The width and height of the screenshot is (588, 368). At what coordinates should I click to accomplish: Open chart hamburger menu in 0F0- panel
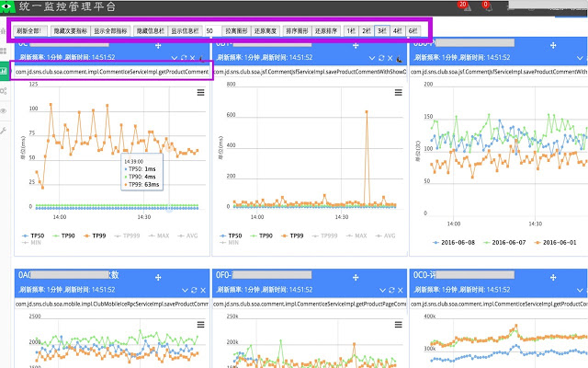(x=398, y=325)
